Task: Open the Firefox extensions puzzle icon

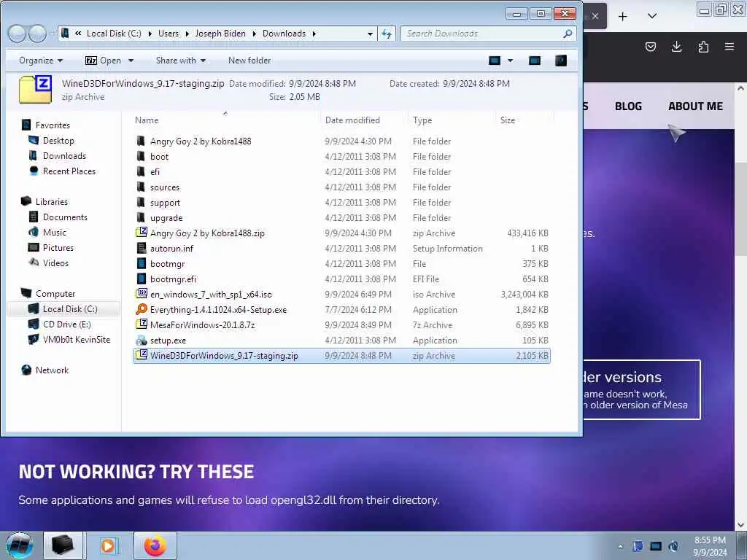Action: (x=703, y=46)
